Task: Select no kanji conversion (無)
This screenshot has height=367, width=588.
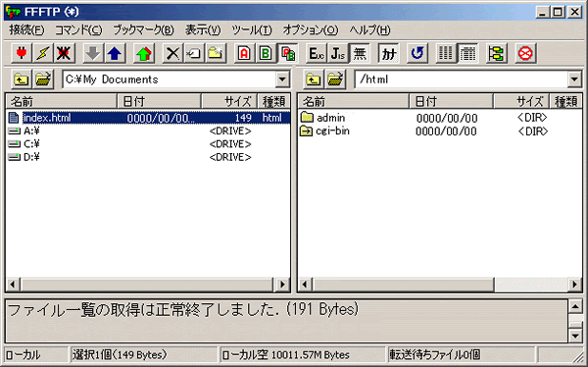Action: point(360,53)
